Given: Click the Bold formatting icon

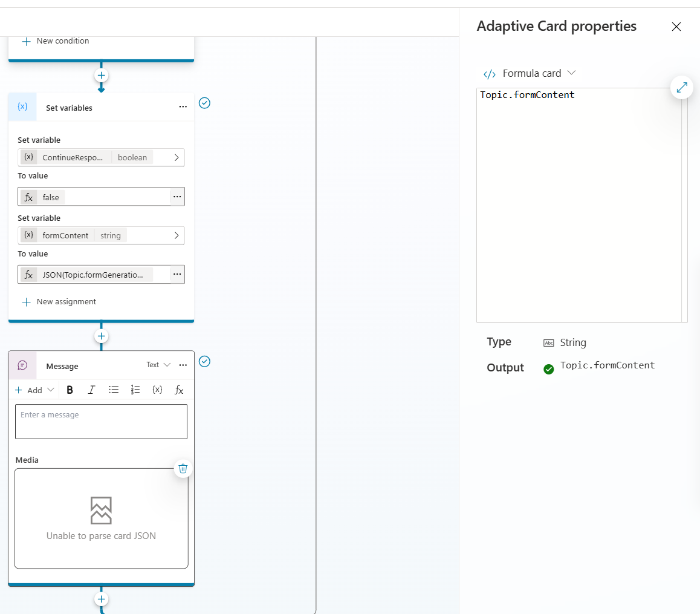Looking at the screenshot, I should click(70, 390).
